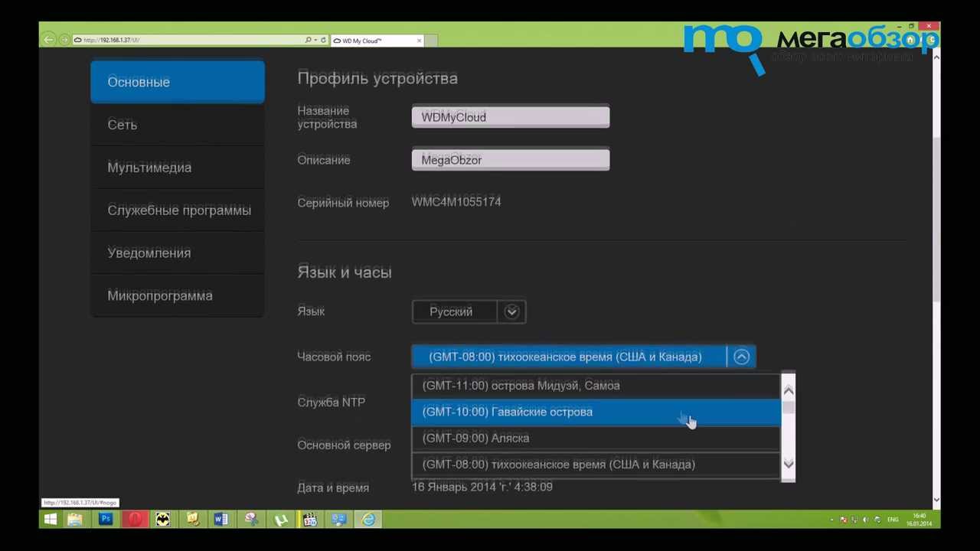Open the Язык language dropdown arrow

tap(511, 311)
